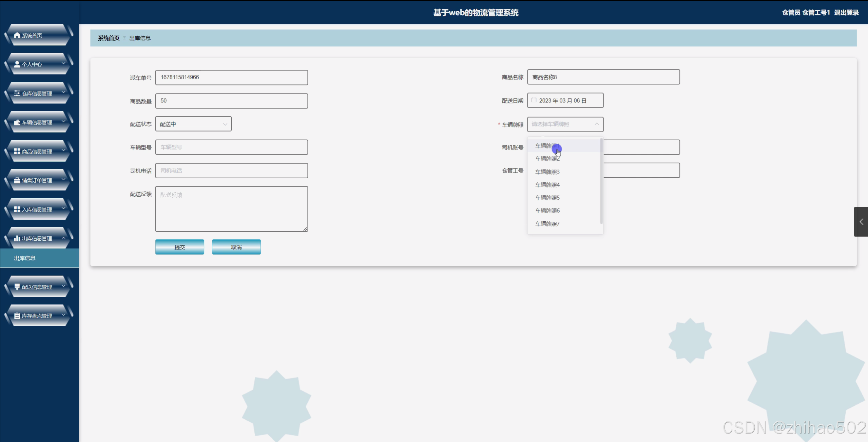Image resolution: width=868 pixels, height=442 pixels.
Task: Select 车辆牌照6 option
Action: pos(547,211)
